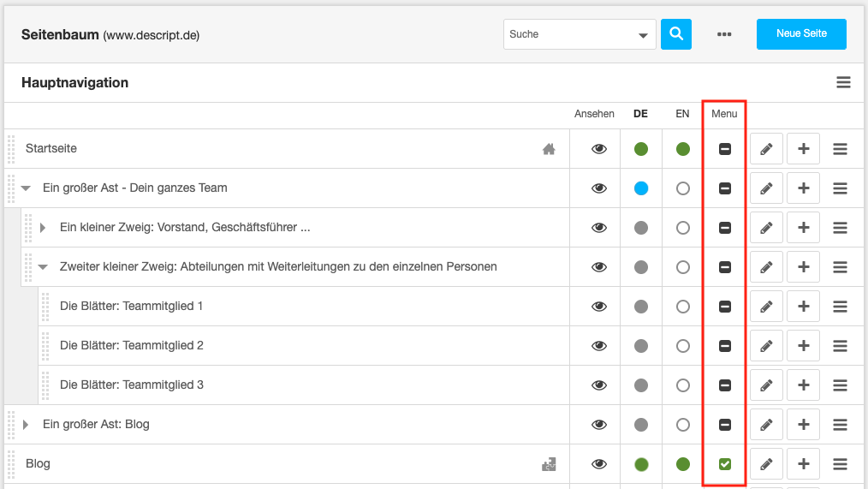Open row menu for 'Dein ganzes Team'
Viewport: 868px width, 489px height.
tap(840, 188)
